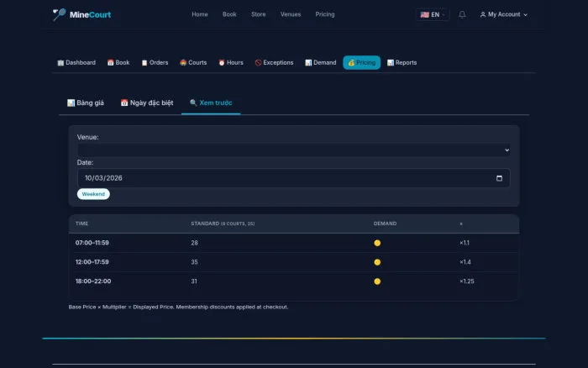Select time slot 07:00-11:59

coord(92,243)
